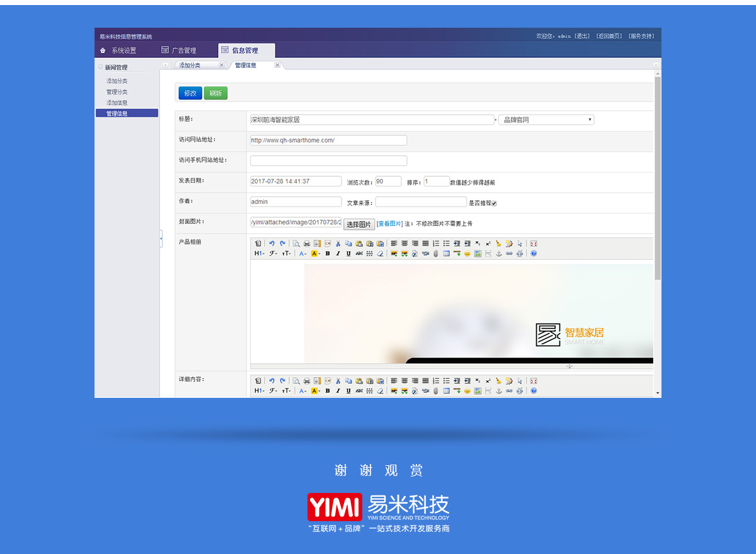Open highlight color picker in 产品相册 editor

coord(316,254)
